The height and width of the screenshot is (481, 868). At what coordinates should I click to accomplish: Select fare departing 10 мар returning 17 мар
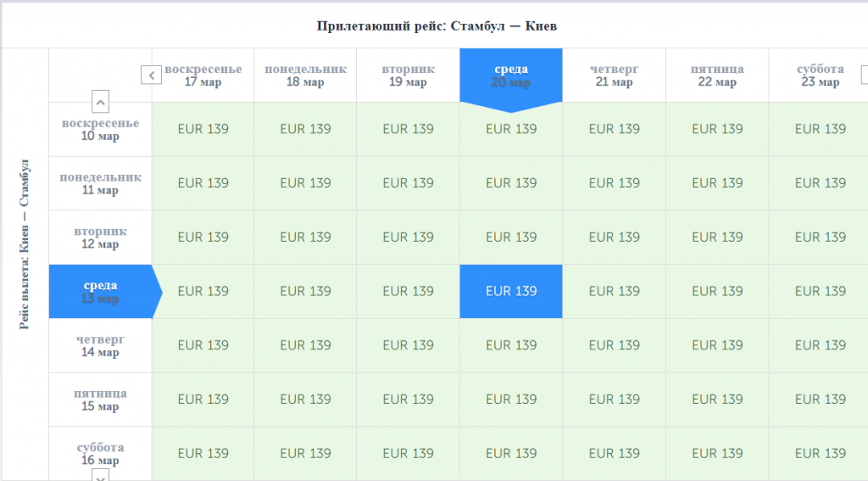[203, 129]
